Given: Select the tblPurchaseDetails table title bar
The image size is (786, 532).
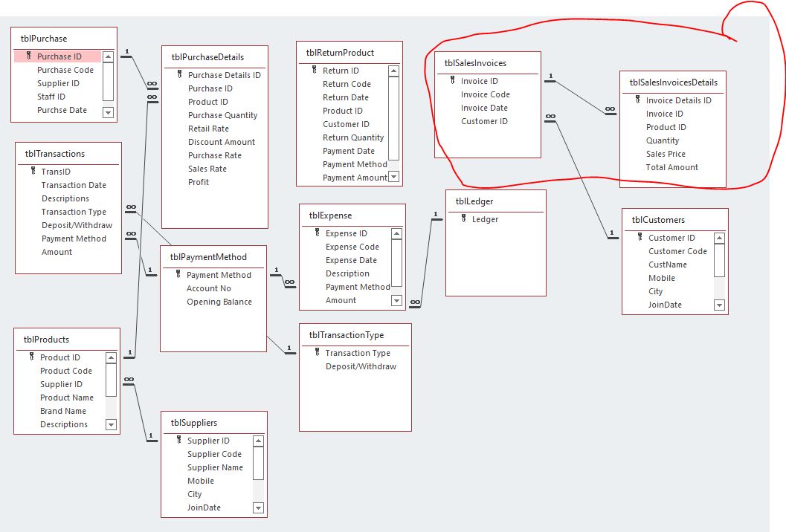Looking at the screenshot, I should click(x=215, y=57).
